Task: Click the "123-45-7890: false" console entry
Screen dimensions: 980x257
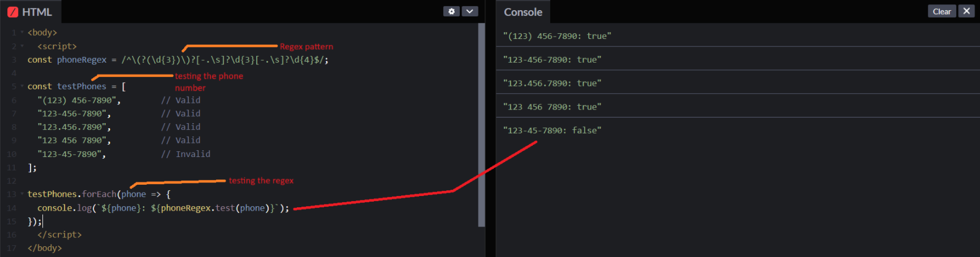Action: pyautogui.click(x=552, y=130)
